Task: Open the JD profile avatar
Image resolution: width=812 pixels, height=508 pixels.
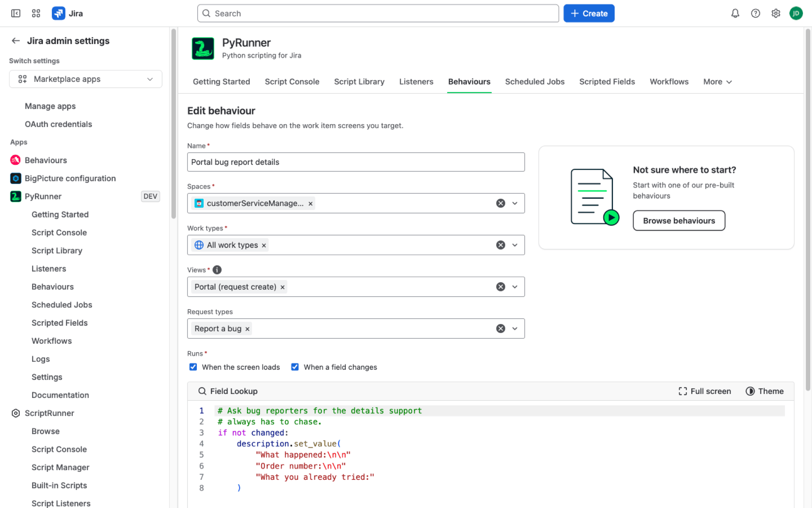Action: pos(796,13)
